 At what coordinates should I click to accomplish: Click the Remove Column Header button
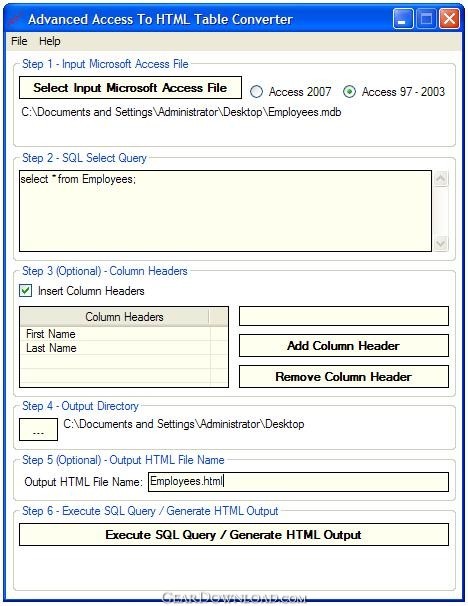point(344,376)
